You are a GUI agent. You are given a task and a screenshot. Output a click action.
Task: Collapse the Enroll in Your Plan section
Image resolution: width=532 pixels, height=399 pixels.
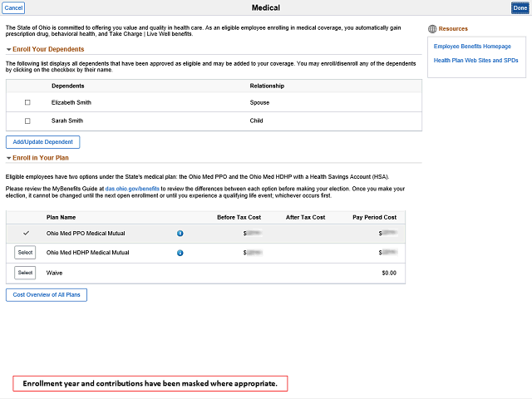tap(9, 158)
